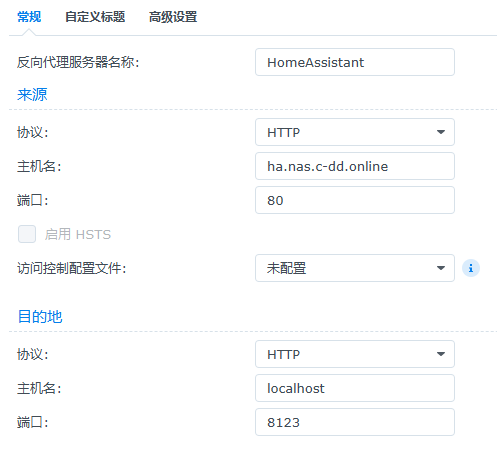Click the arrow on the 未配置 combo box
497x456 pixels.
[x=441, y=268]
